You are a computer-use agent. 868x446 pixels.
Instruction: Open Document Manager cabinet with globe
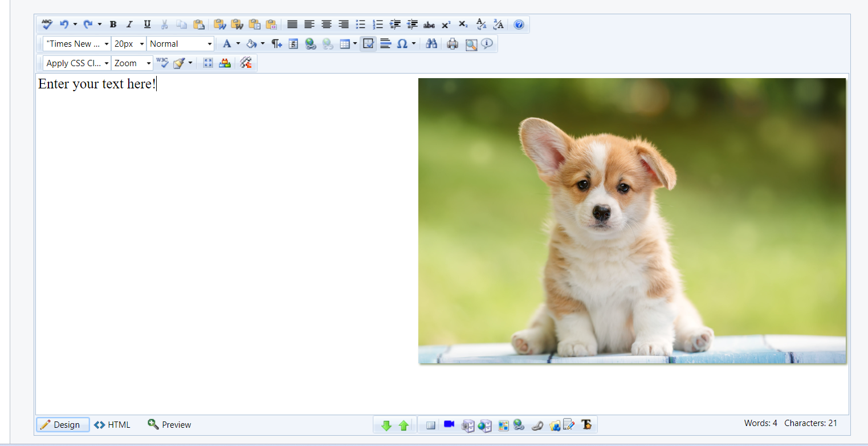485,425
